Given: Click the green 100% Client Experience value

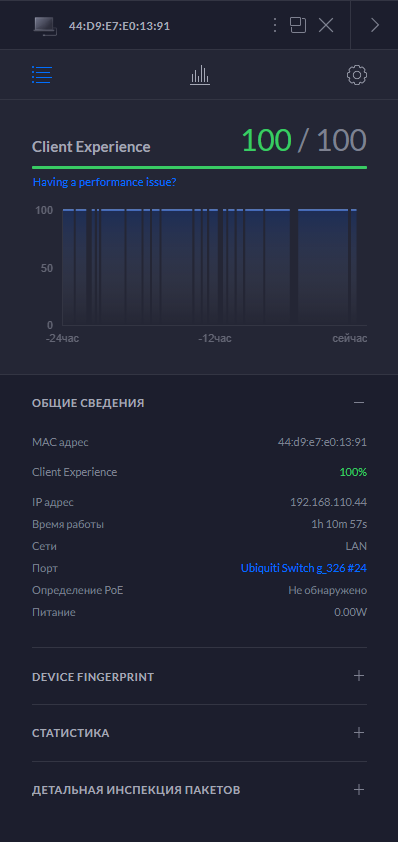Looking at the screenshot, I should tap(353, 473).
